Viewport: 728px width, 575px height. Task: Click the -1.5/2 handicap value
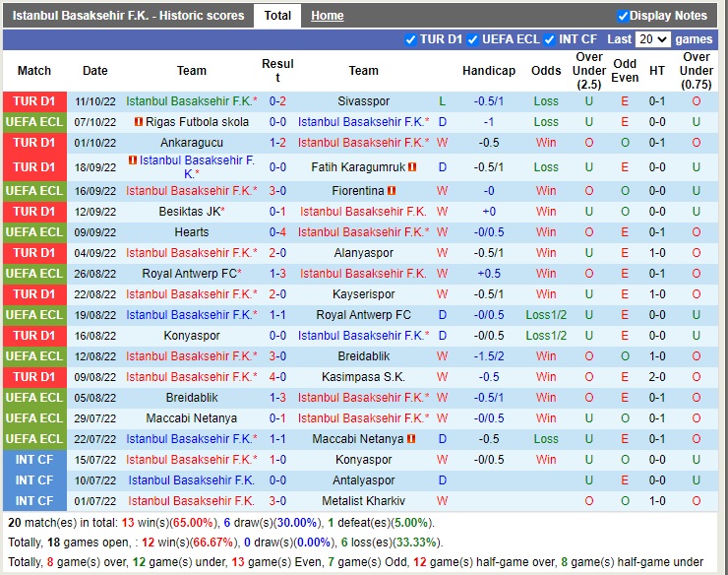tap(489, 356)
